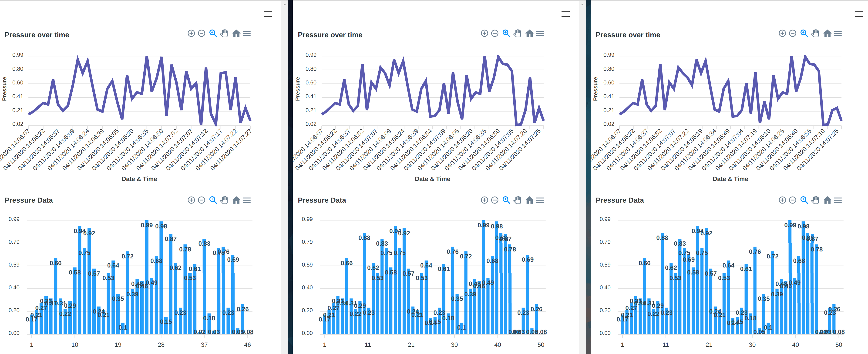Zoom in on middle panel's Pressure Data chart

point(484,200)
